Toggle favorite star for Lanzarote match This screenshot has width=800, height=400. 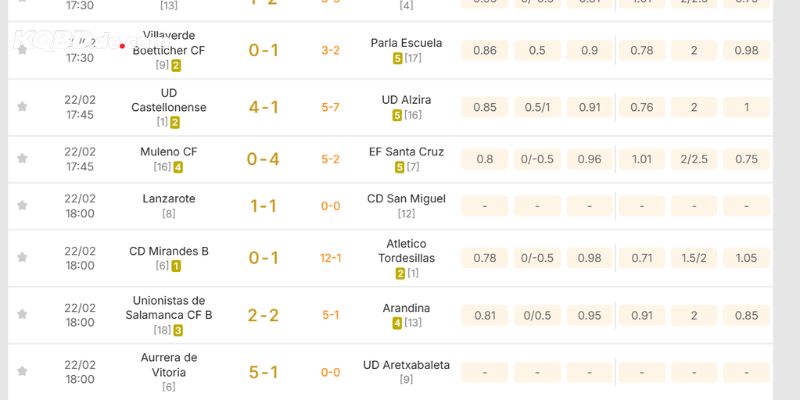[22, 205]
